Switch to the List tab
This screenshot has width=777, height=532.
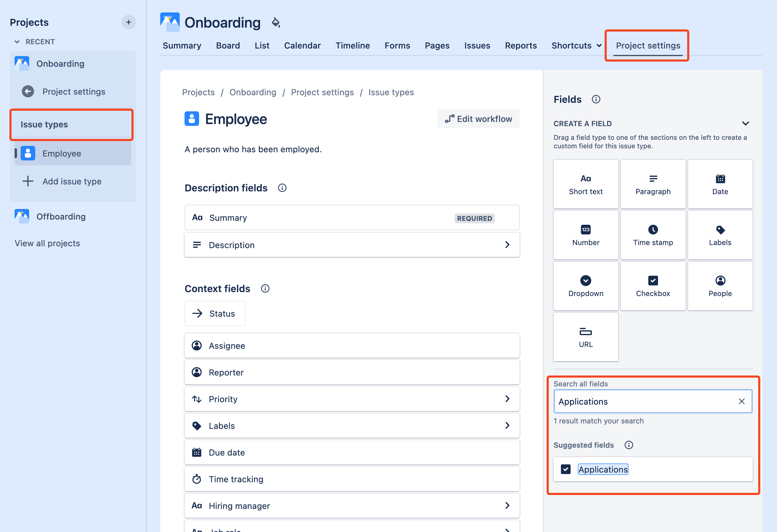pyautogui.click(x=262, y=45)
